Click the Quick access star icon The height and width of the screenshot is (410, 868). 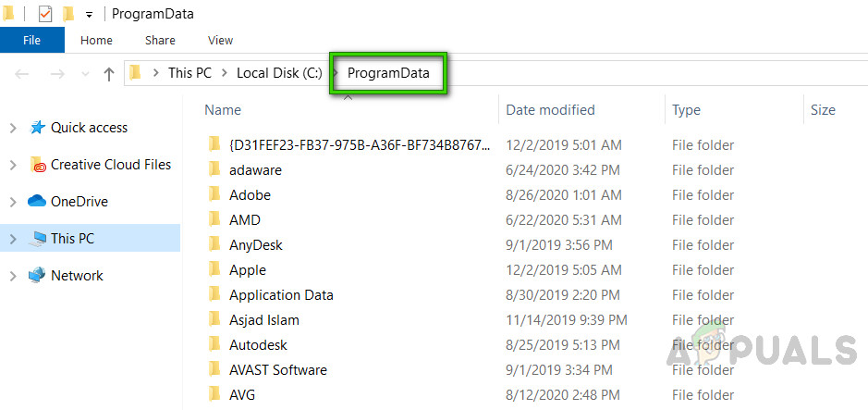[x=37, y=128]
